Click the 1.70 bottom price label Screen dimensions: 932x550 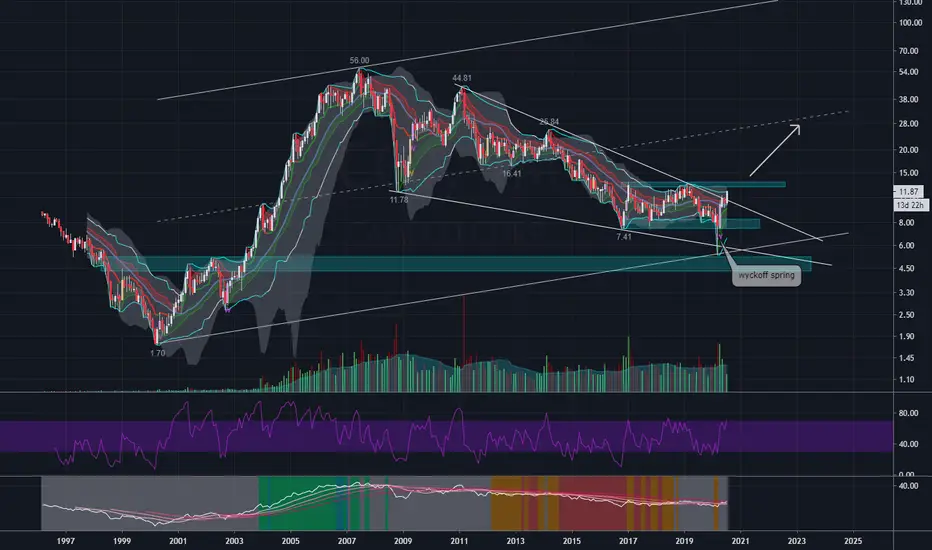pos(158,353)
